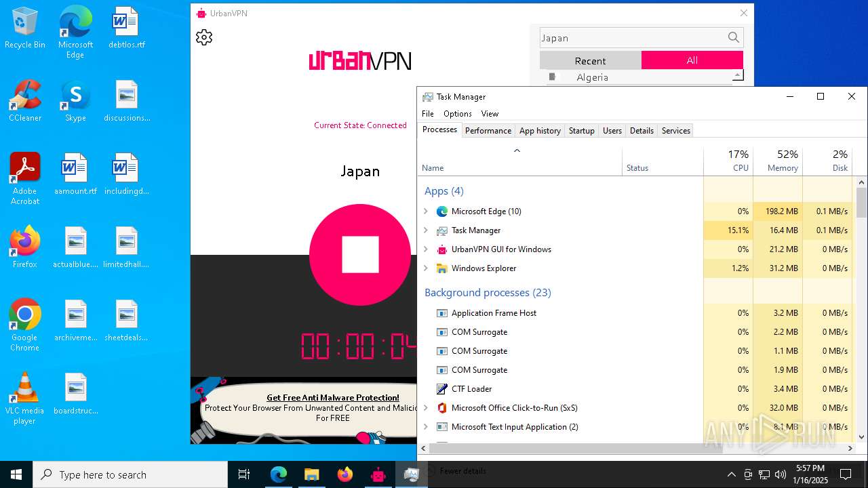This screenshot has width=868, height=488.
Task: Click the volume icon in system tray
Action: pos(781,474)
